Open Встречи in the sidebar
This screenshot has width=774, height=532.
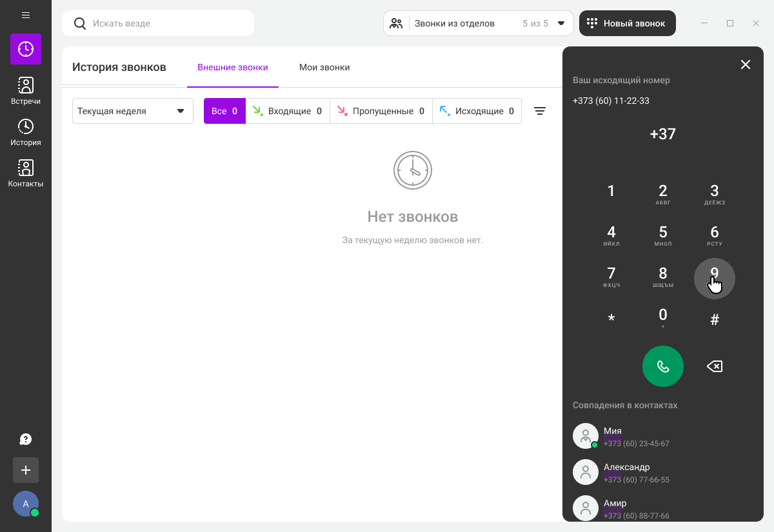click(26, 91)
